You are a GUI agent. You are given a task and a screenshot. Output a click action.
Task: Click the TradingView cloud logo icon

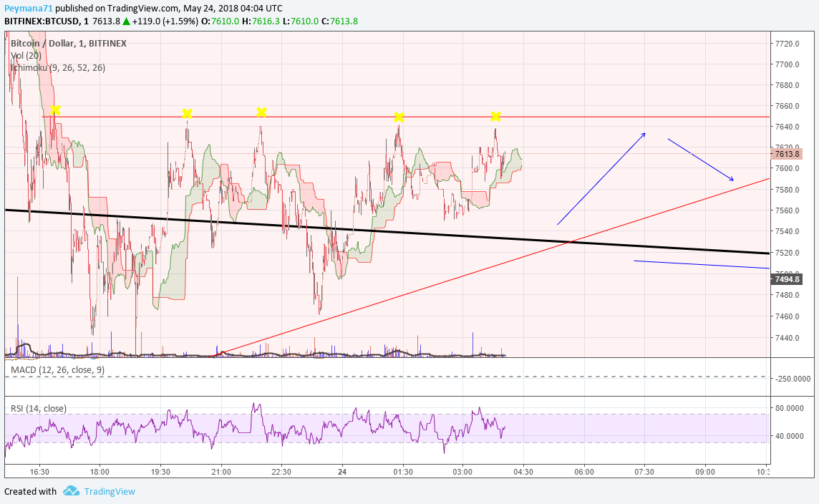click(71, 491)
